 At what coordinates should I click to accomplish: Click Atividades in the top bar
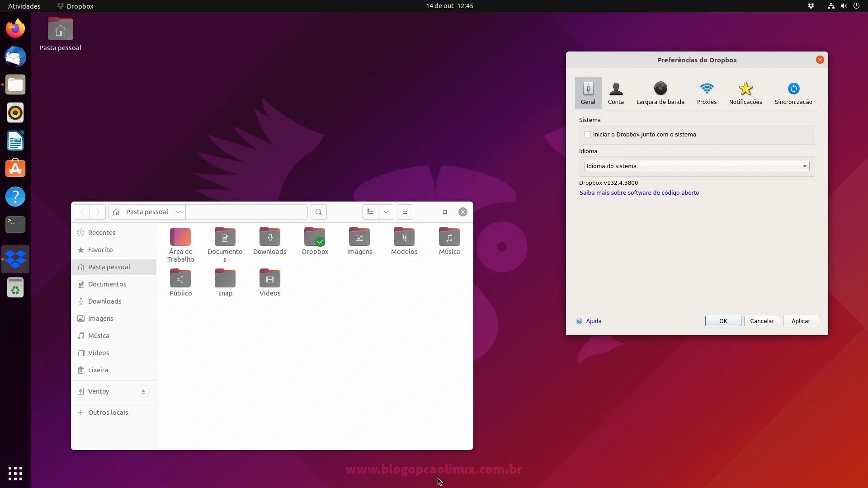(x=24, y=6)
